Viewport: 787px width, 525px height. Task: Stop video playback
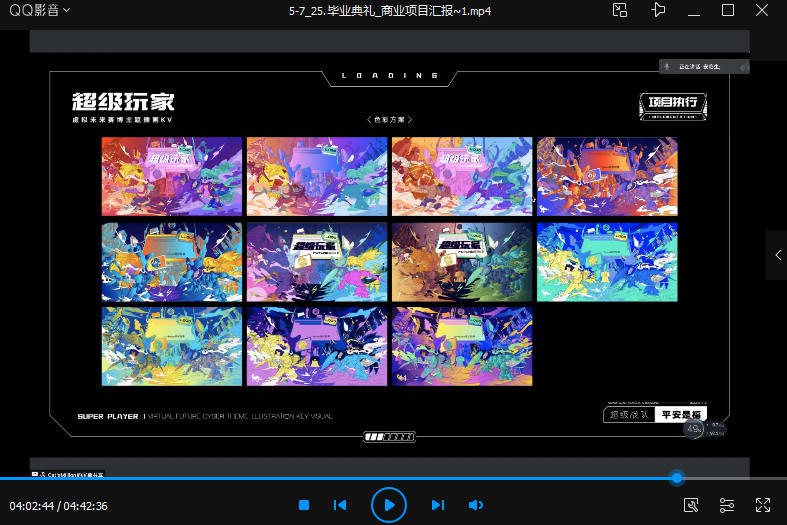[304, 505]
